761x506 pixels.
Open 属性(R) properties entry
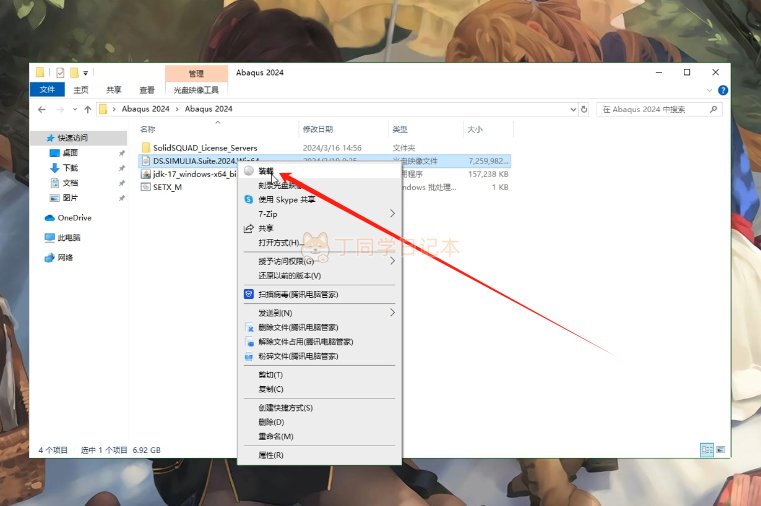point(271,455)
